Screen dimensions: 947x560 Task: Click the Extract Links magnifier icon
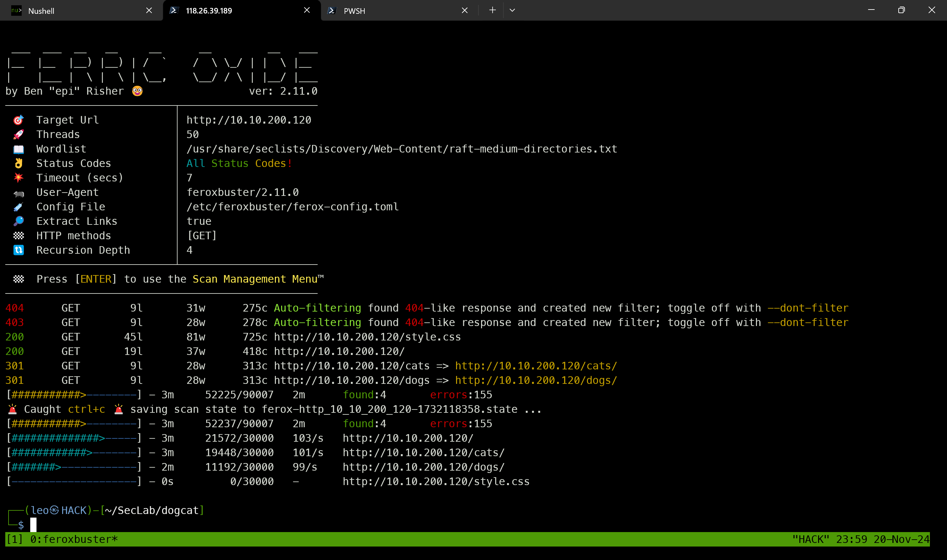click(x=18, y=221)
